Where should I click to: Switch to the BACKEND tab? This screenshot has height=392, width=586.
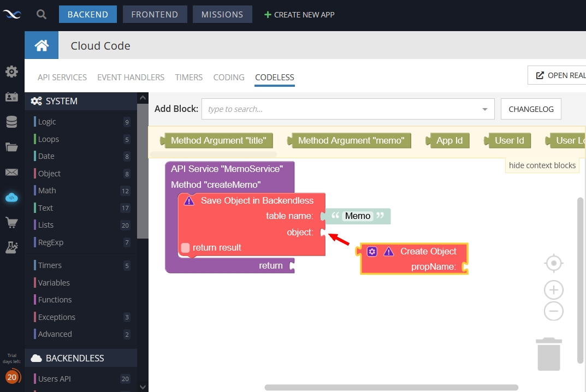point(88,14)
